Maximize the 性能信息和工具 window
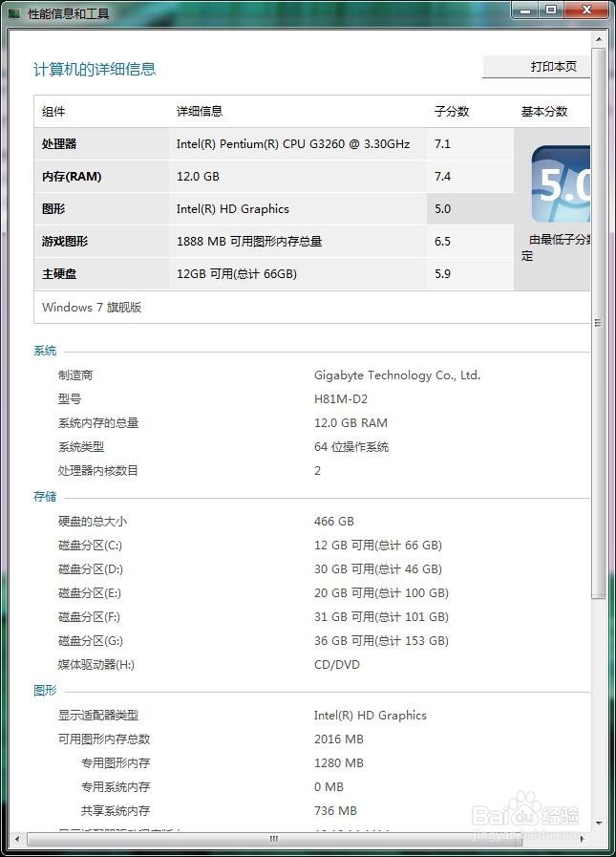616x857 pixels. point(551,10)
